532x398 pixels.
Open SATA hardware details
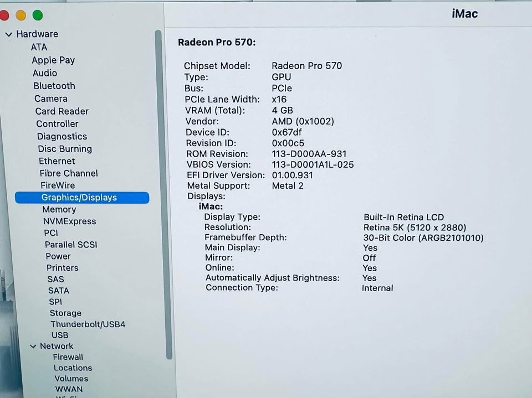[x=59, y=291]
